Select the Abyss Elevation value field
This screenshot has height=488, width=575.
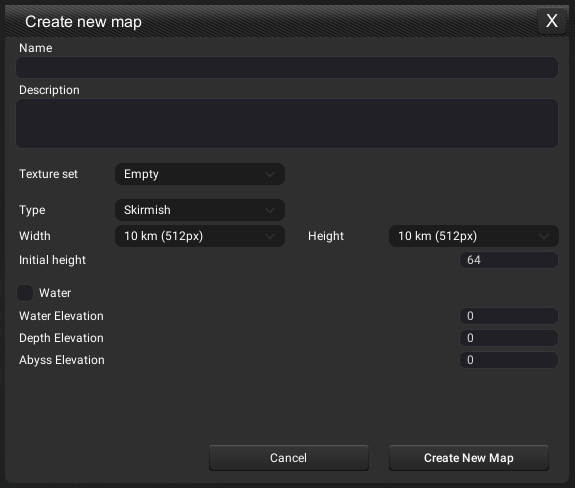pyautogui.click(x=509, y=360)
